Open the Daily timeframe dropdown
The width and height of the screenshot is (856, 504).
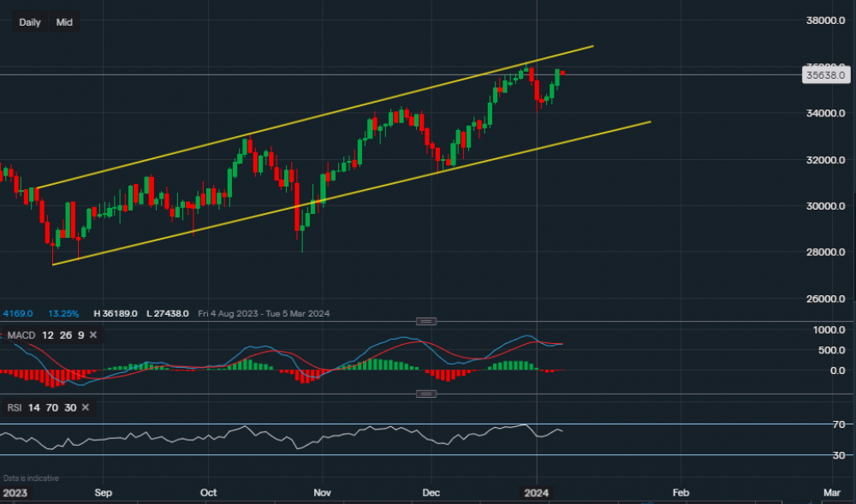pyautogui.click(x=30, y=22)
